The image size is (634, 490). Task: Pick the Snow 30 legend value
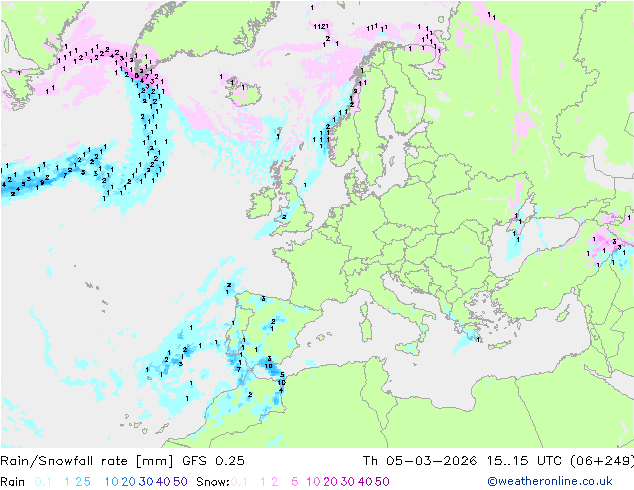click(x=348, y=482)
